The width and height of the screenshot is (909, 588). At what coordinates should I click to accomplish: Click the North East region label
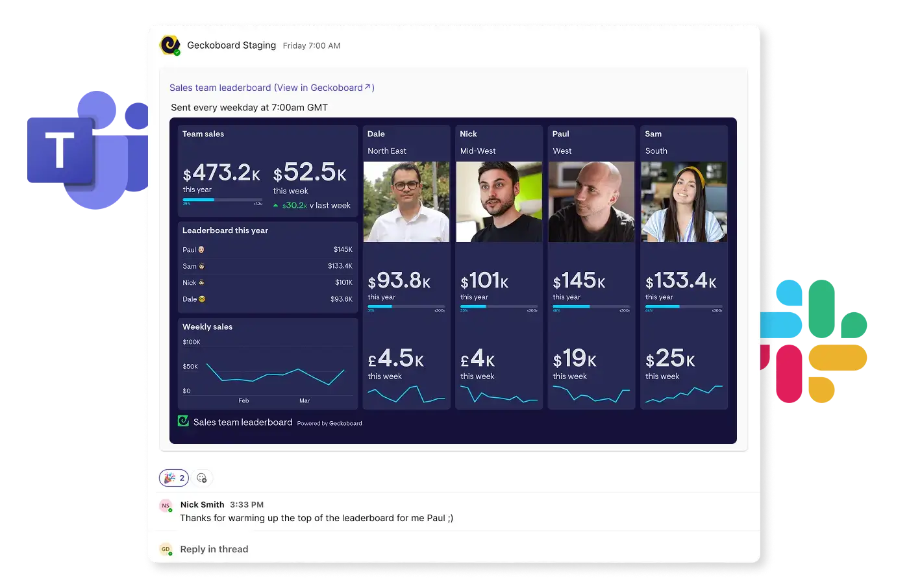click(387, 151)
